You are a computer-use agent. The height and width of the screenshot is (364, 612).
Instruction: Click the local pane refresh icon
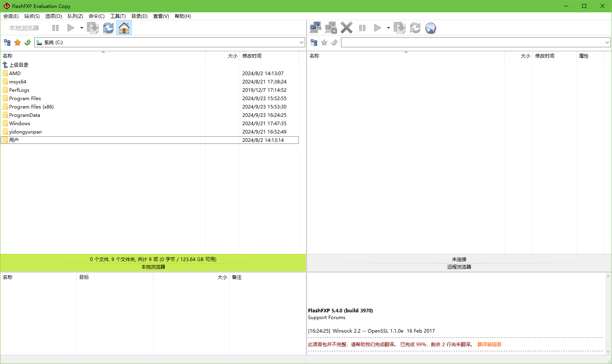coord(108,28)
